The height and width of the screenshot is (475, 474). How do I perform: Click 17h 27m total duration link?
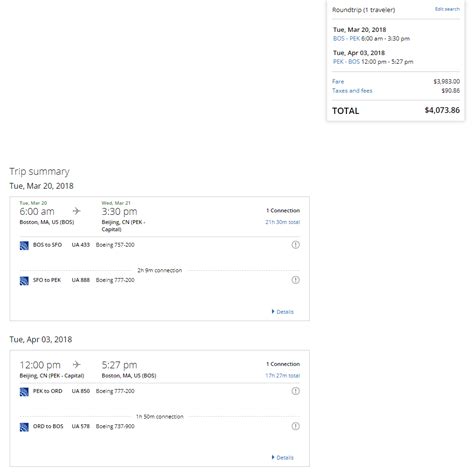tap(283, 376)
